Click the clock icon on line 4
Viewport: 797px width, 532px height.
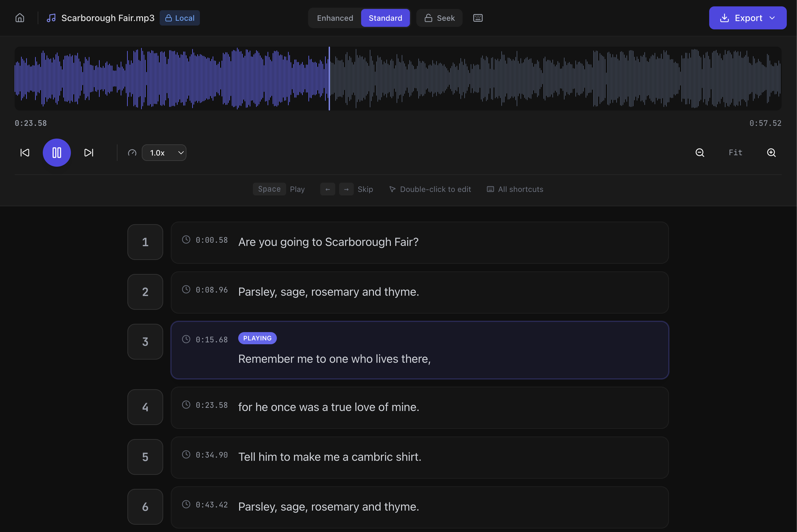[x=186, y=404]
